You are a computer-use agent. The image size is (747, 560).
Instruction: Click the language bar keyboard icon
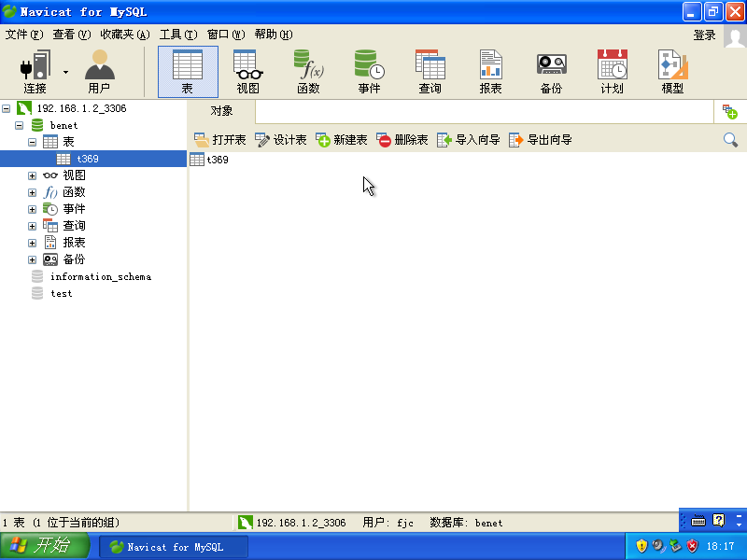[698, 521]
